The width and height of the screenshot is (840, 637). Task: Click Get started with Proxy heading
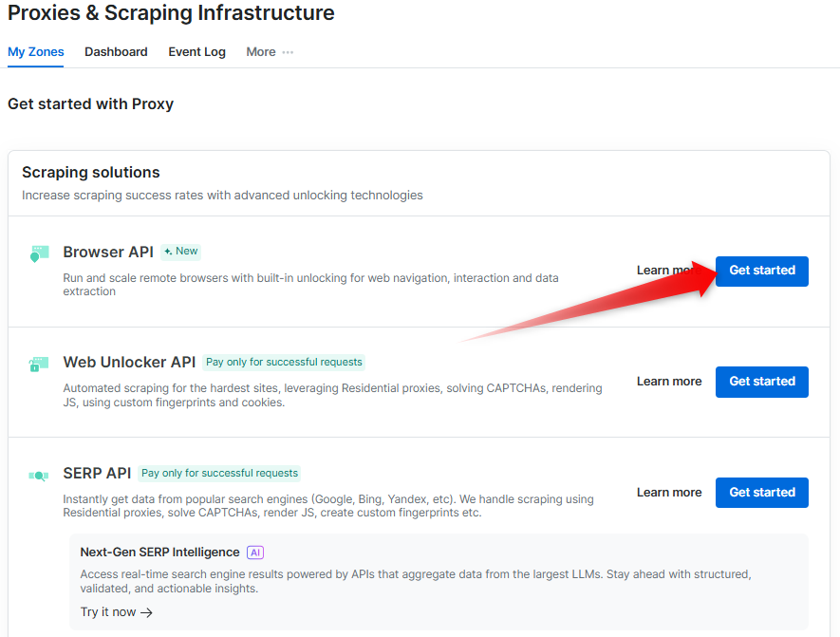90,103
